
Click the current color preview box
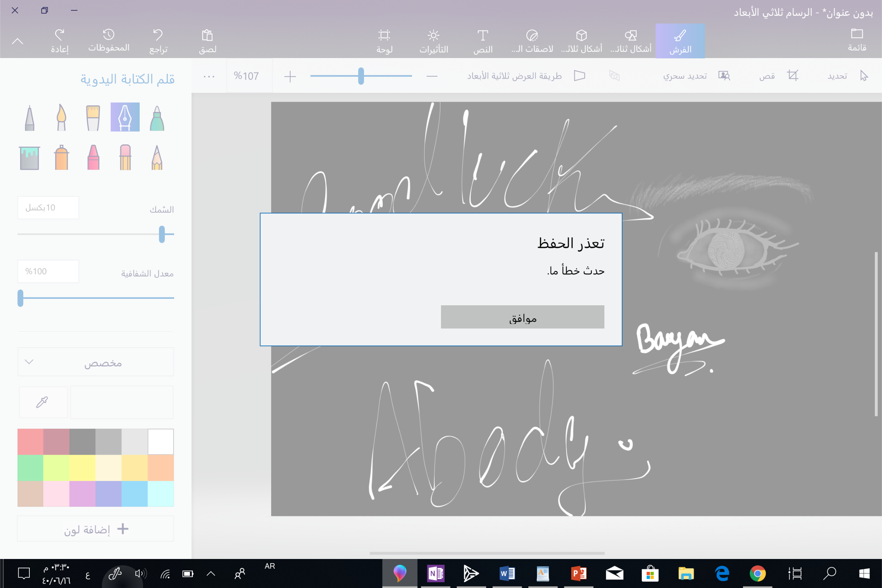pyautogui.click(x=122, y=402)
